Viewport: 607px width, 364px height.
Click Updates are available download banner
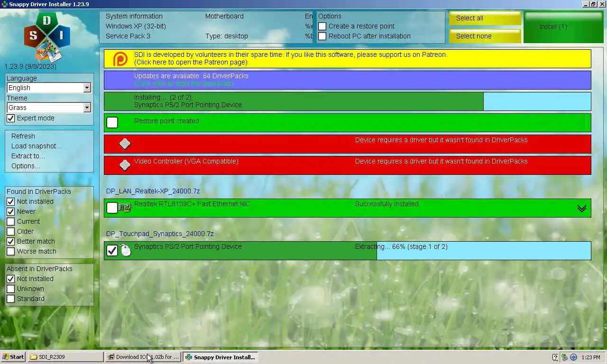click(348, 80)
